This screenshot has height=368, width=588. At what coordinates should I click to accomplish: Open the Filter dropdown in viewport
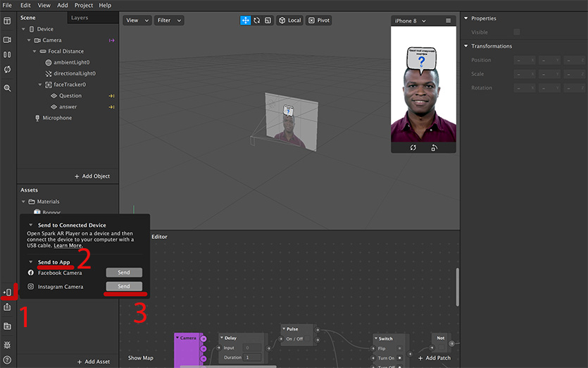[170, 20]
